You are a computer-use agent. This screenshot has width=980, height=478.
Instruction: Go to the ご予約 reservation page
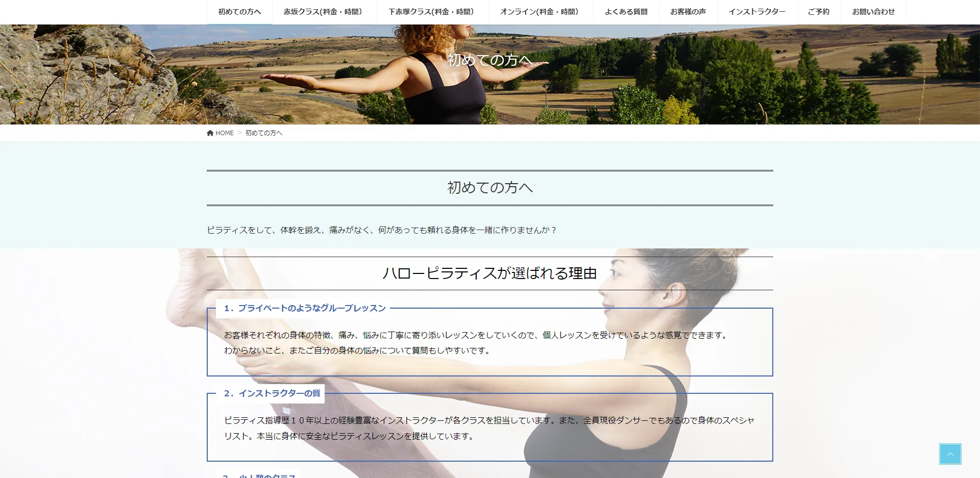[818, 12]
